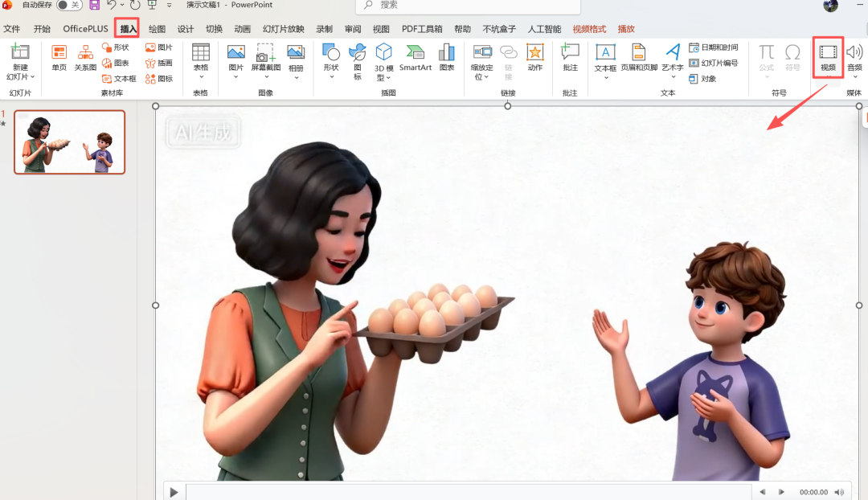Switch to the 设计 (Design) tab
This screenshot has height=500, width=868.
[185, 29]
